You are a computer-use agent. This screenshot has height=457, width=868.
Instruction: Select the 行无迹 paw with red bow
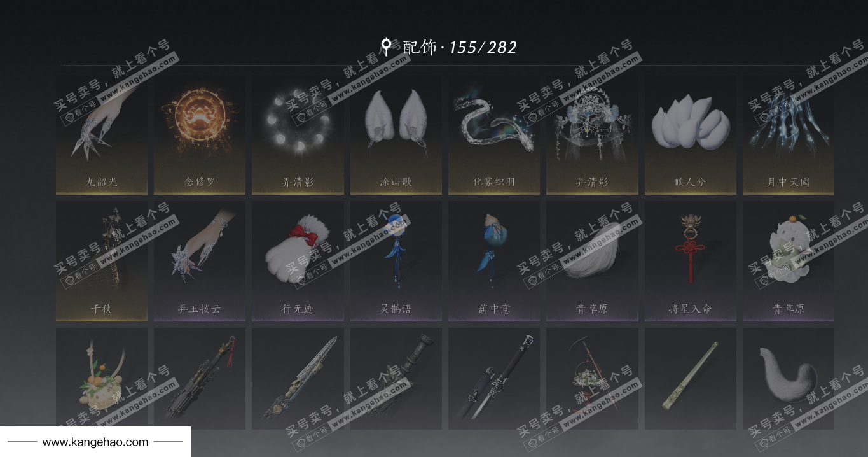(298, 262)
